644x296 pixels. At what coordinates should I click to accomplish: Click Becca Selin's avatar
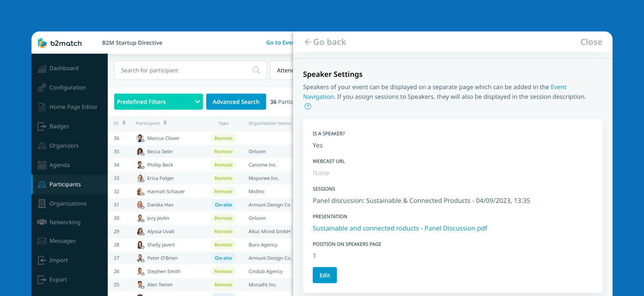tap(140, 152)
